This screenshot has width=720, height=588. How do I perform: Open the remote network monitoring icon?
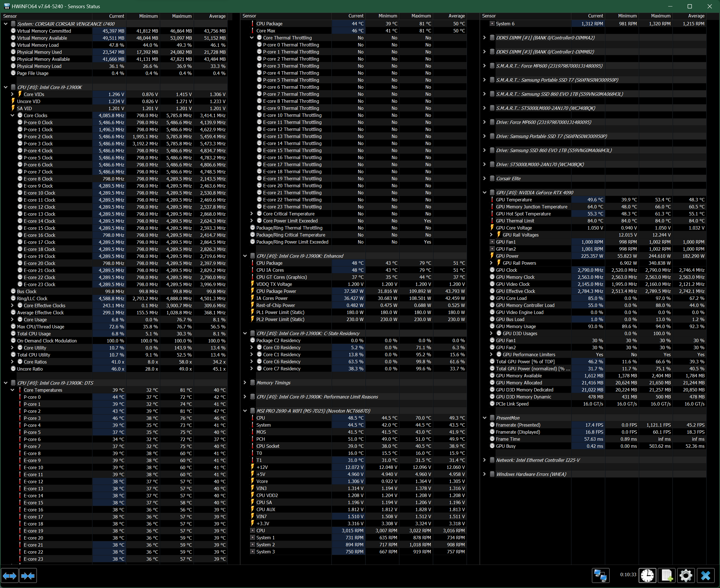pyautogui.click(x=600, y=575)
